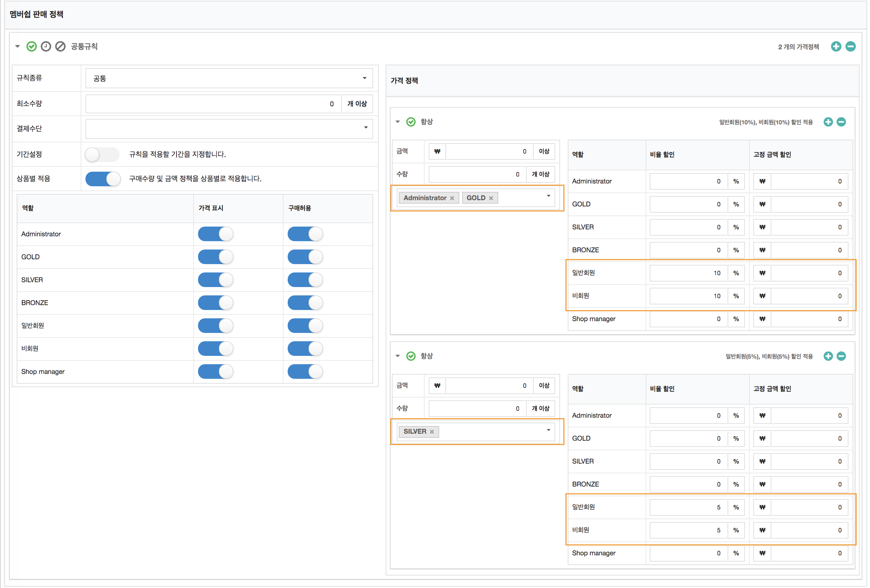Toggle 구매허용 for 일반회원
Screen dimensions: 870x588
[x=305, y=326]
